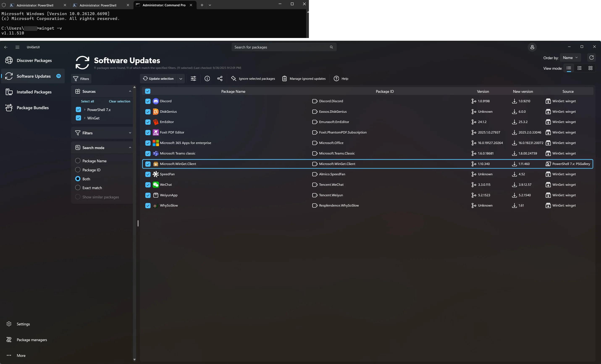Viewport: 601px width, 364px height.
Task: Expand the WinGet source tree
Action: point(85,118)
